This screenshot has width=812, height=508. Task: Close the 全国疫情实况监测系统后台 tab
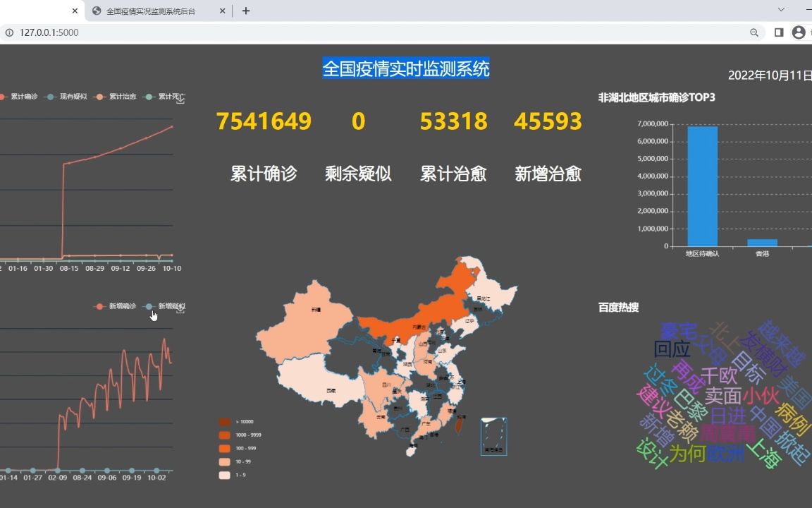pos(222,11)
